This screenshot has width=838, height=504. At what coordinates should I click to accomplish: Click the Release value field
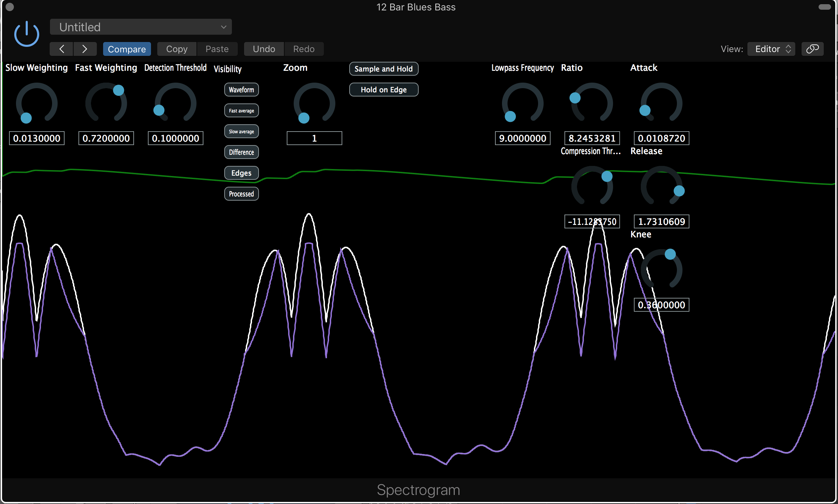[661, 222]
